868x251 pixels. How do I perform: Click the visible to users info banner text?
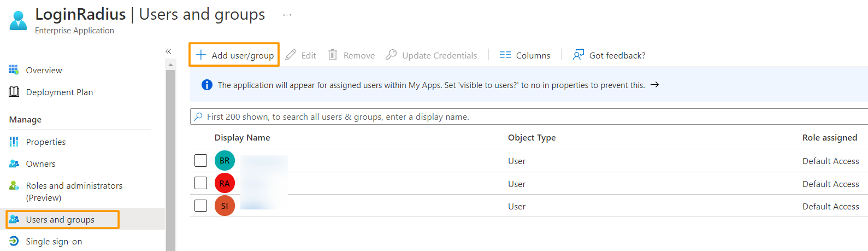pyautogui.click(x=432, y=85)
